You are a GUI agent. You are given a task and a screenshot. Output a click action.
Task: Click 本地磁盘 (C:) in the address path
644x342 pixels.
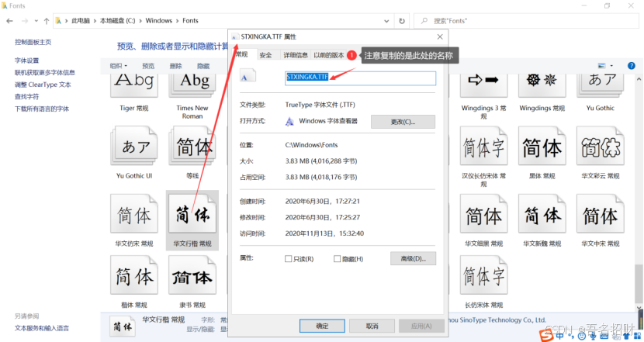point(117,21)
